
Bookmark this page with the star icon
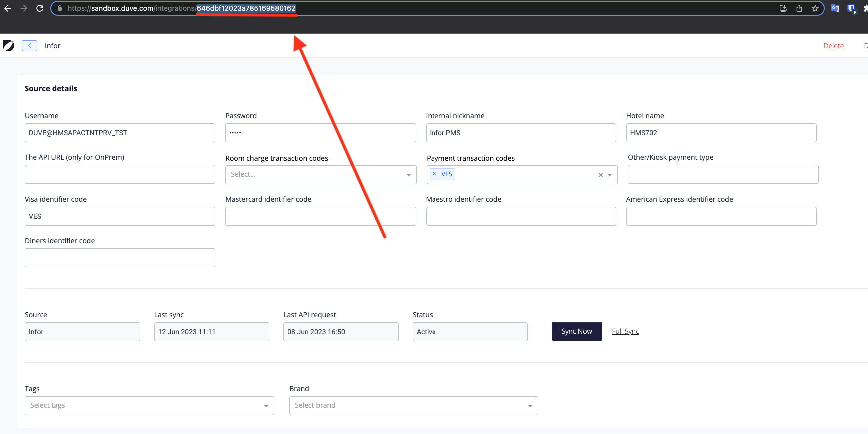815,8
